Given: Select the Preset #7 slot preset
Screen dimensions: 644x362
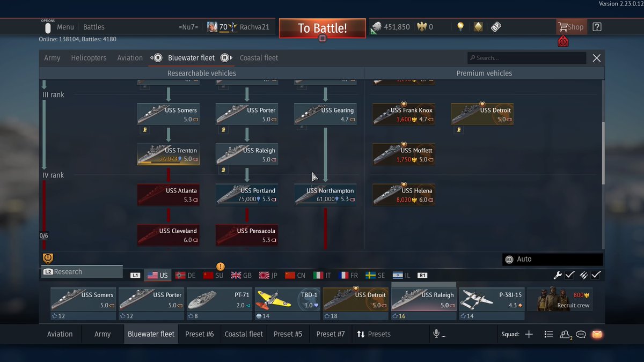Looking at the screenshot, I should click(331, 334).
